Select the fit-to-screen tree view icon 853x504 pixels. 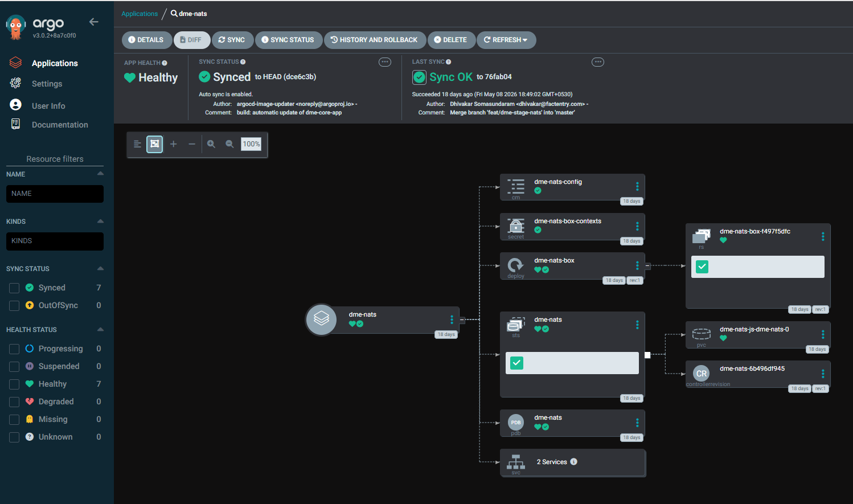coord(155,144)
